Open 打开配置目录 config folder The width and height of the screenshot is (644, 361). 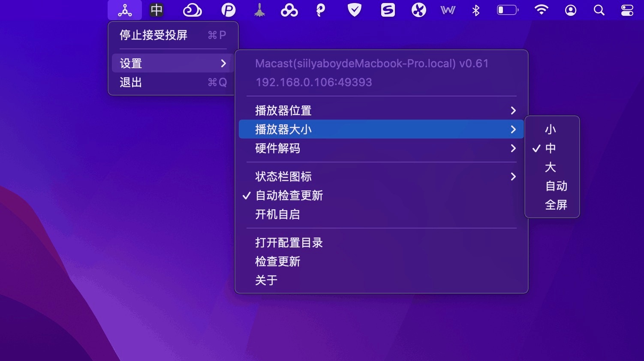pyautogui.click(x=289, y=243)
